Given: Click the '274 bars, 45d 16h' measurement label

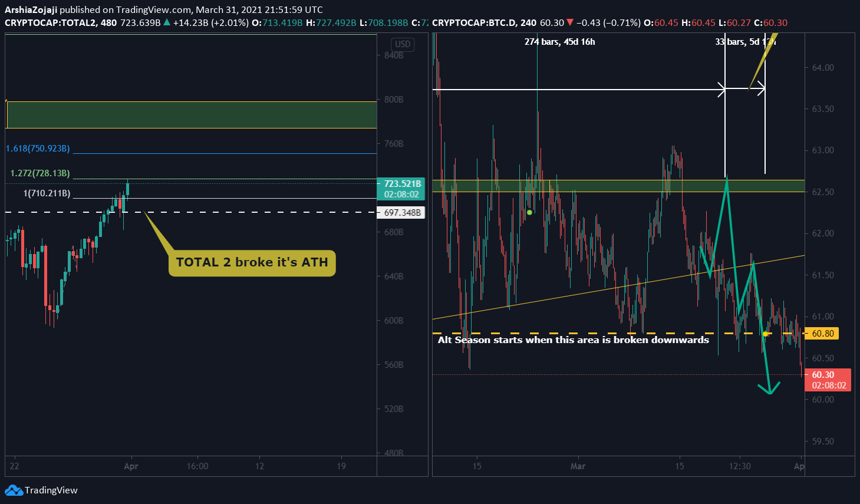Looking at the screenshot, I should [x=559, y=42].
